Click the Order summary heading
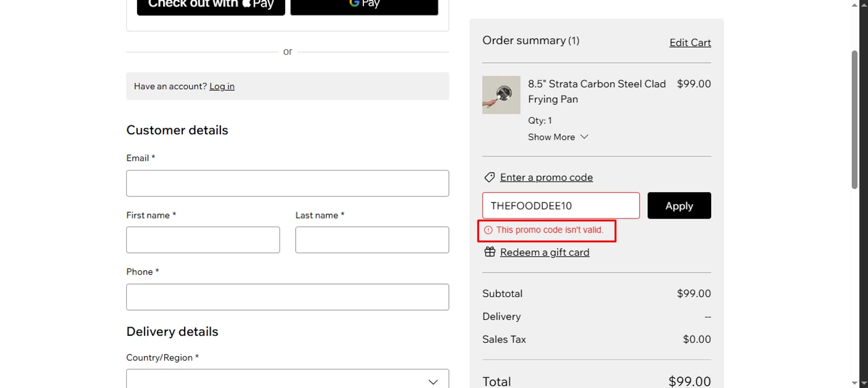This screenshot has width=868, height=388. tap(531, 40)
